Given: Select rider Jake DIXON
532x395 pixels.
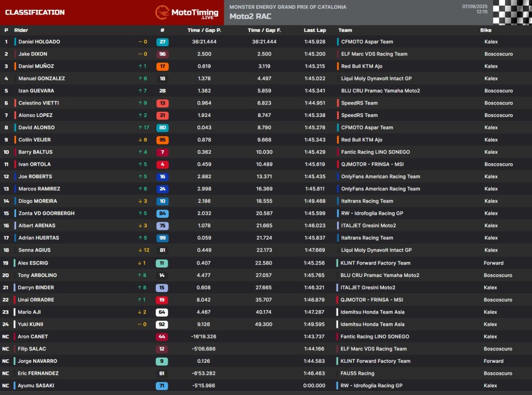Looking at the screenshot, I should 33,54.
